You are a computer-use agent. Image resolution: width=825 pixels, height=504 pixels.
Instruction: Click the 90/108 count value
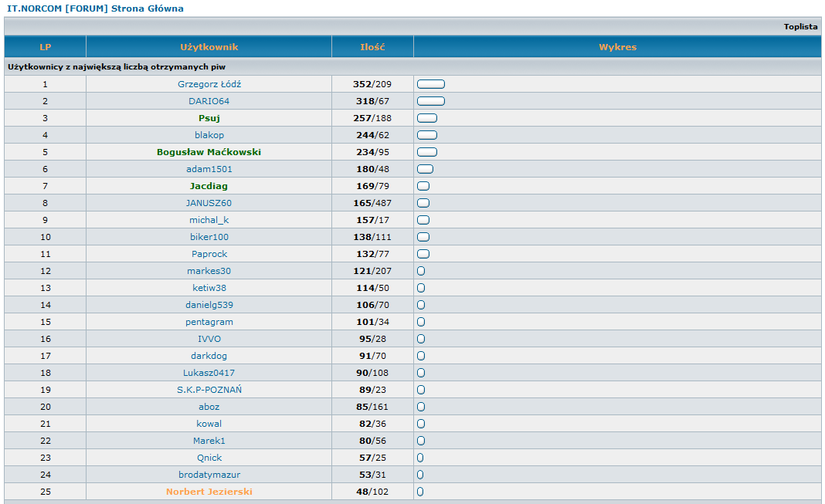coord(372,373)
